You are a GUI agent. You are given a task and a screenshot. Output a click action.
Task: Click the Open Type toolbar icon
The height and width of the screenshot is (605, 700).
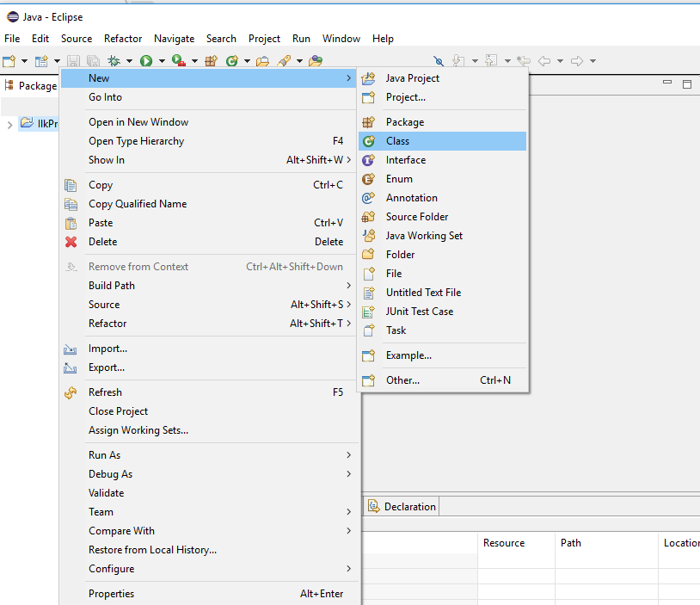pyautogui.click(x=262, y=61)
